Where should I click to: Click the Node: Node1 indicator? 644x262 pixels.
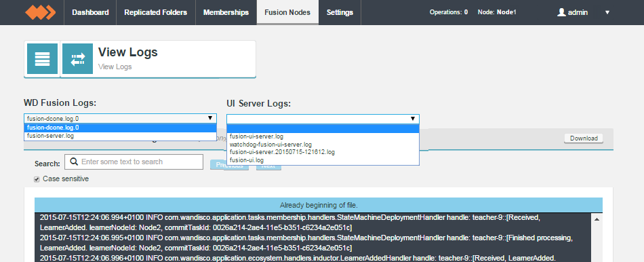coord(497,12)
